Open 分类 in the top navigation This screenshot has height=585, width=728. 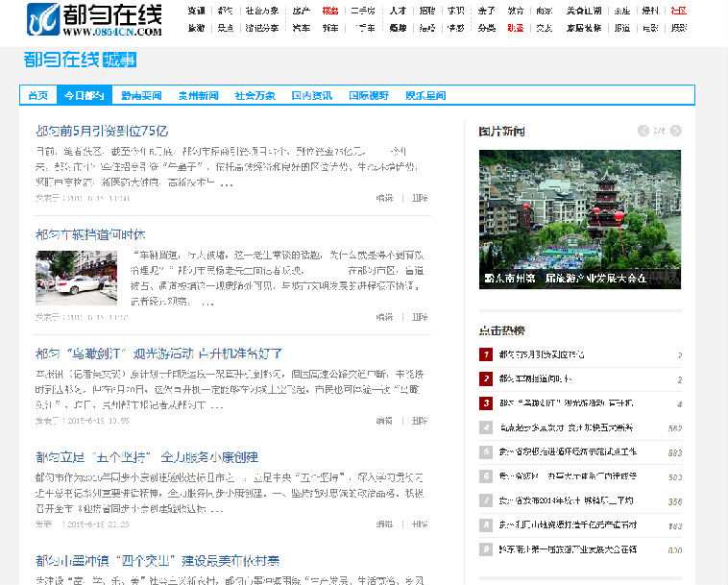pos(487,28)
